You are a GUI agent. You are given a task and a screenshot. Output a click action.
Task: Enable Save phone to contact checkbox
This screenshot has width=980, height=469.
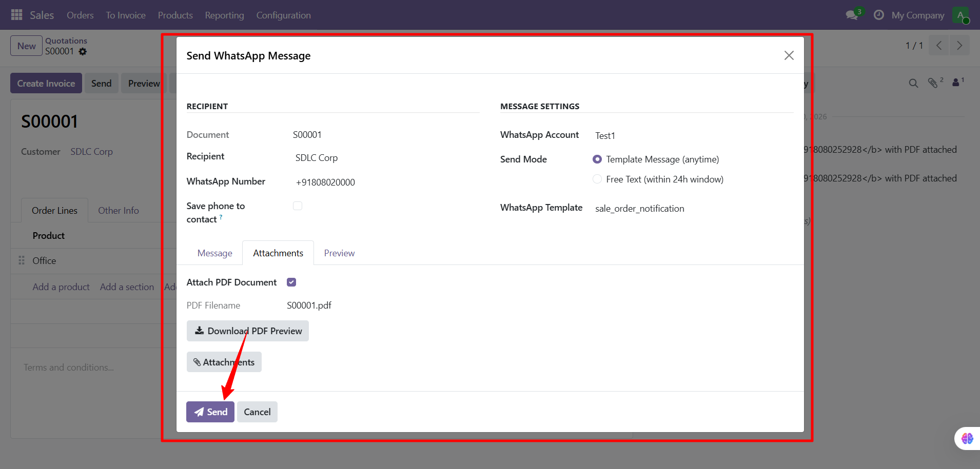(x=298, y=206)
